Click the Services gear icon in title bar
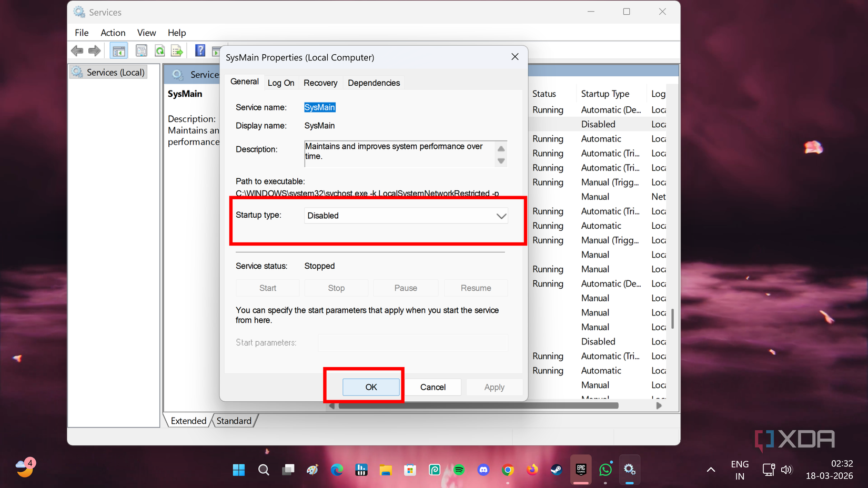This screenshot has height=488, width=868. click(79, 12)
